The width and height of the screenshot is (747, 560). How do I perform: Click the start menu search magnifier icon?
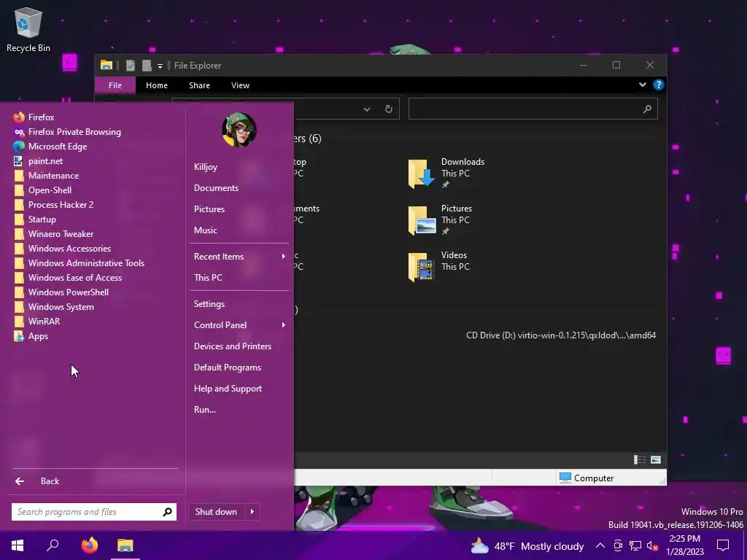[x=167, y=512]
